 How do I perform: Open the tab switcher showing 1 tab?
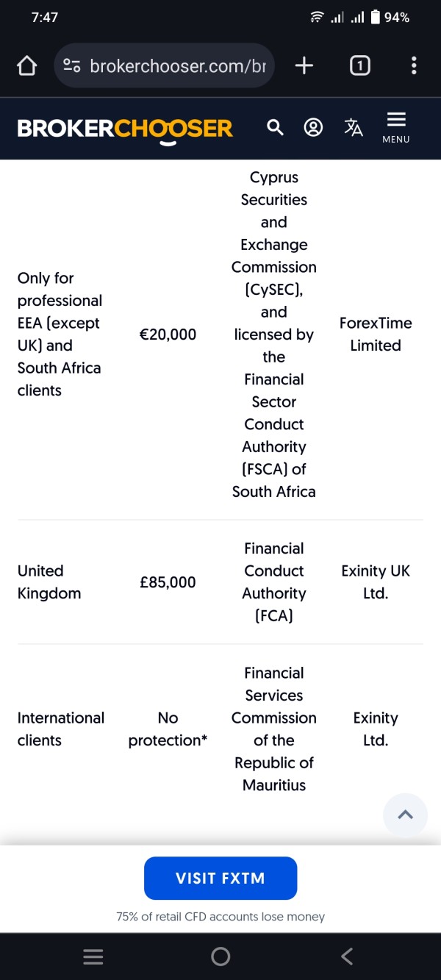[359, 66]
